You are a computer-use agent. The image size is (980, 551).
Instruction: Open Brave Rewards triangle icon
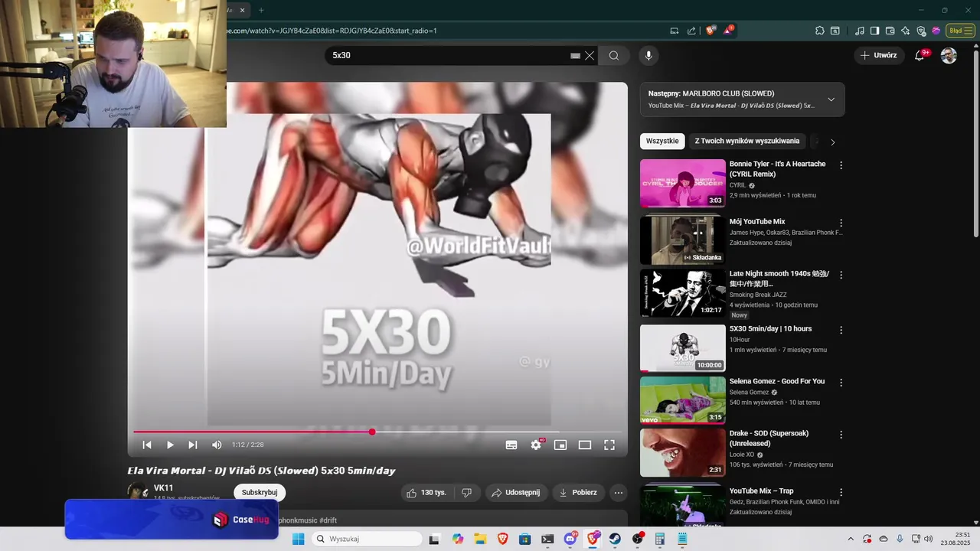coord(728,31)
